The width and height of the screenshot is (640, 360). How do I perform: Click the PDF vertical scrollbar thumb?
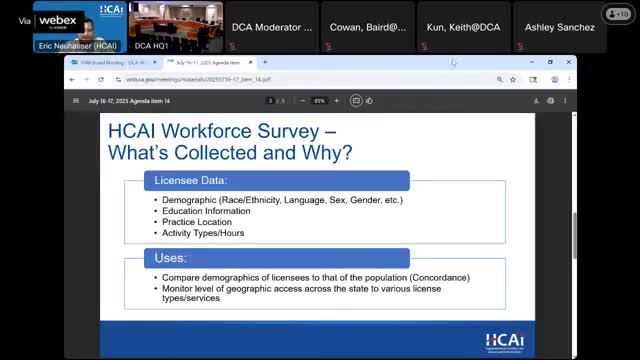[574, 236]
